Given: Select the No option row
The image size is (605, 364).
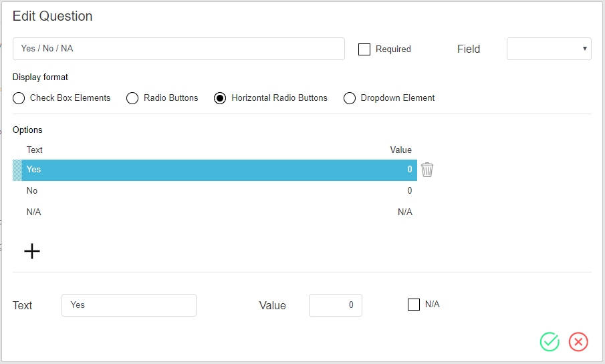Looking at the screenshot, I should coord(215,191).
